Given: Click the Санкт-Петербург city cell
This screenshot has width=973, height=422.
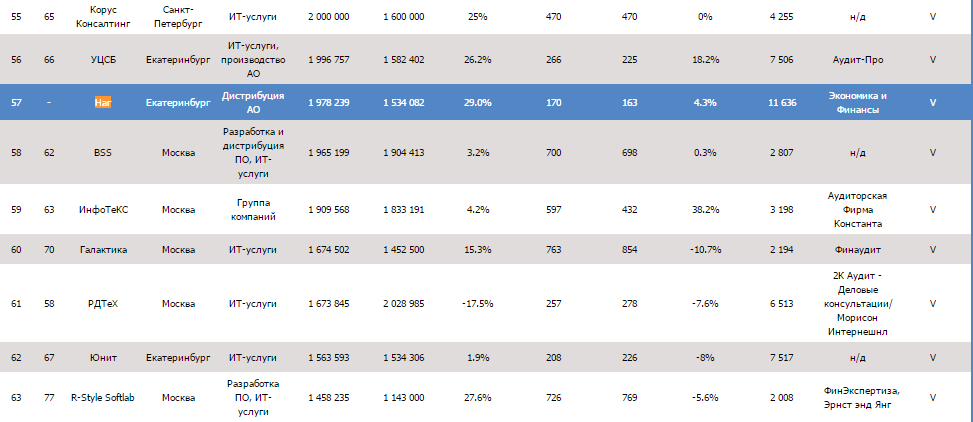Looking at the screenshot, I should click(x=178, y=16).
